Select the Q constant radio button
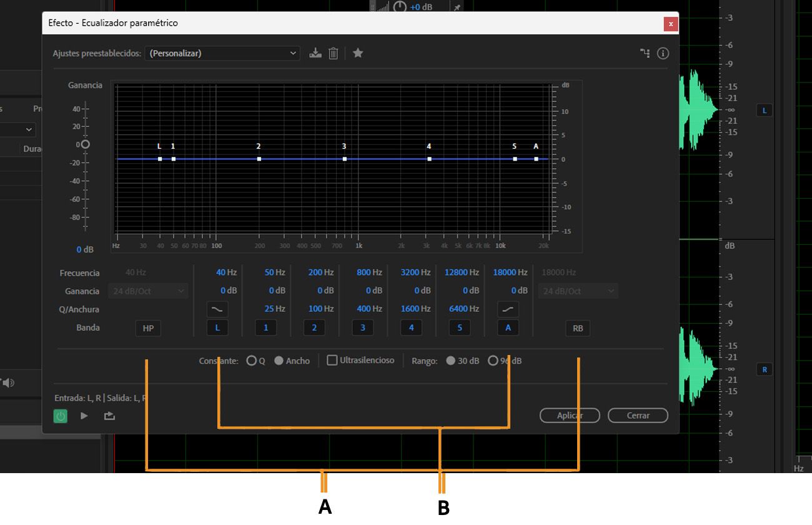Viewport: 812px width, 525px height. tap(252, 360)
